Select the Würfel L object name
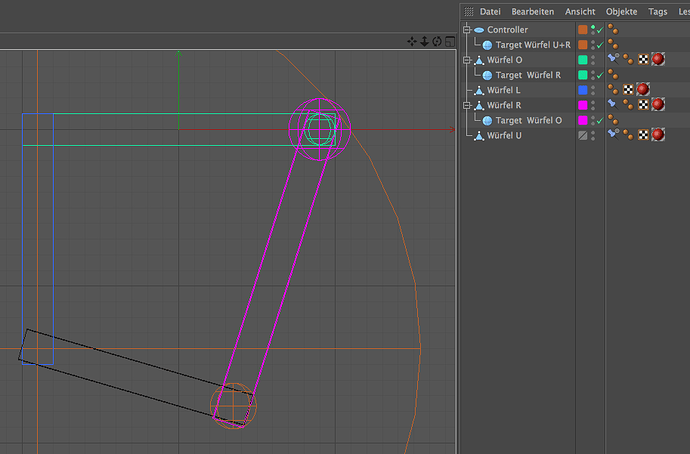 point(503,90)
